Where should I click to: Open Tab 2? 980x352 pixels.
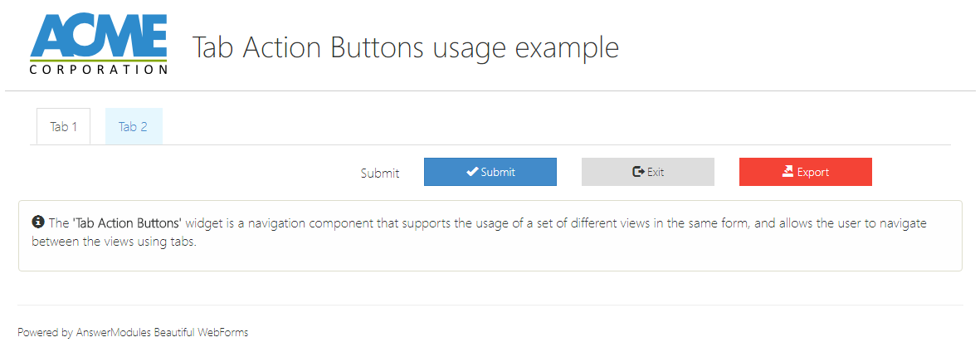tap(133, 127)
